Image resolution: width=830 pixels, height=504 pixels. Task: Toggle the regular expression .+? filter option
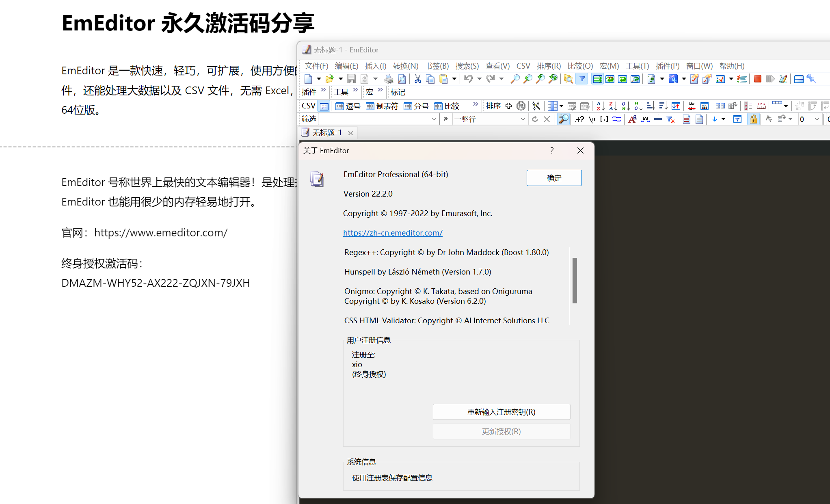tap(579, 119)
